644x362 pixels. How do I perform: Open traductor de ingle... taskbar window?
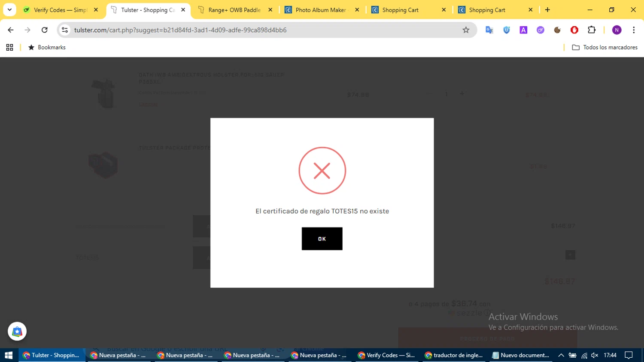(x=454, y=355)
